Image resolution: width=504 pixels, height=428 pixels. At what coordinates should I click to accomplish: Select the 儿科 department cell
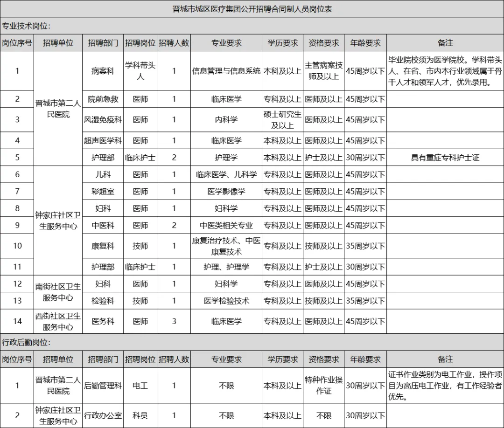103,174
